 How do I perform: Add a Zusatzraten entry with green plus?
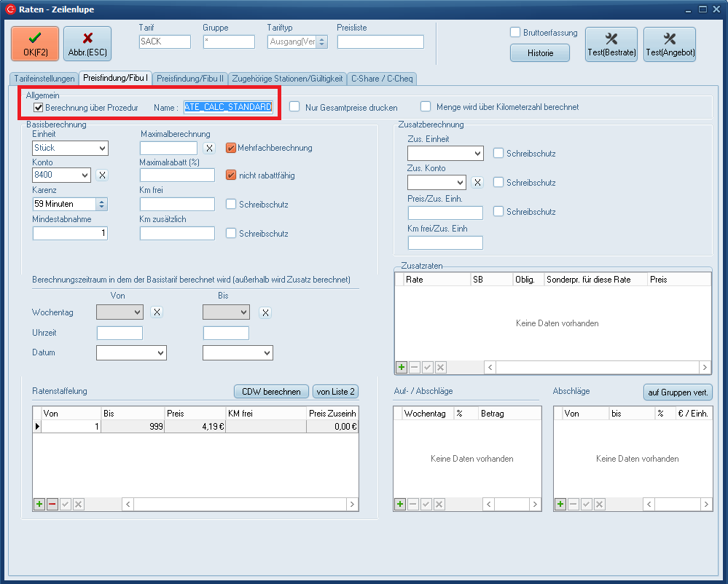(x=401, y=368)
